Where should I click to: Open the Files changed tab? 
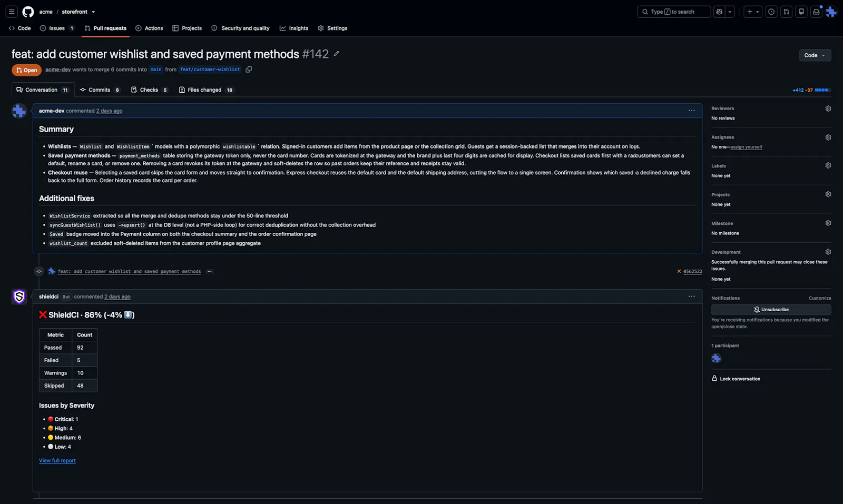pyautogui.click(x=206, y=90)
